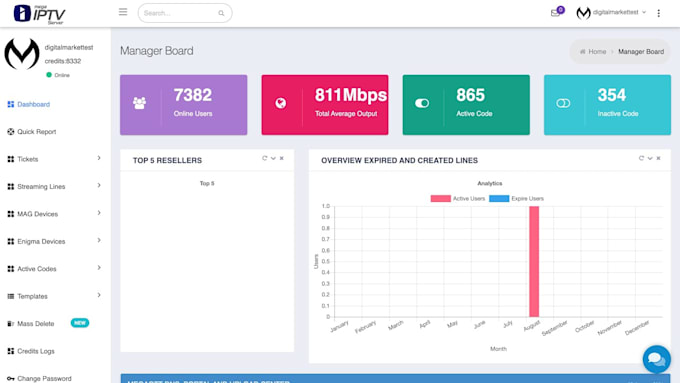Open Mass Delete page

[x=36, y=324]
